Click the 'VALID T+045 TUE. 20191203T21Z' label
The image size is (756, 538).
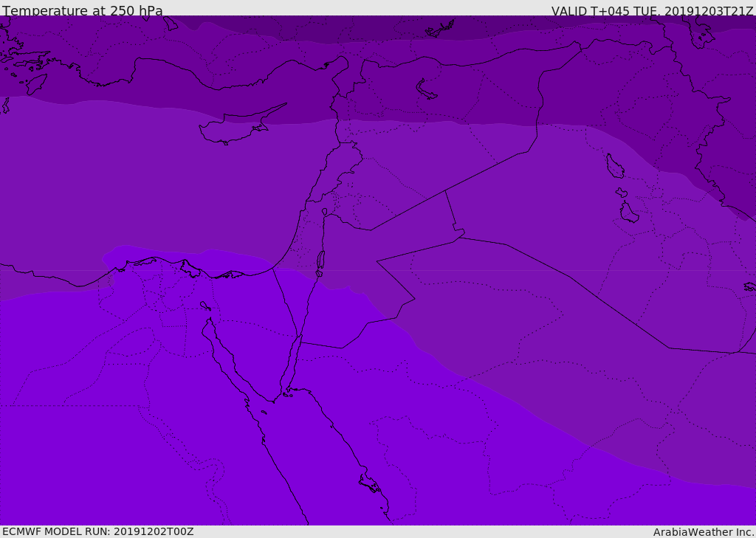(653, 11)
